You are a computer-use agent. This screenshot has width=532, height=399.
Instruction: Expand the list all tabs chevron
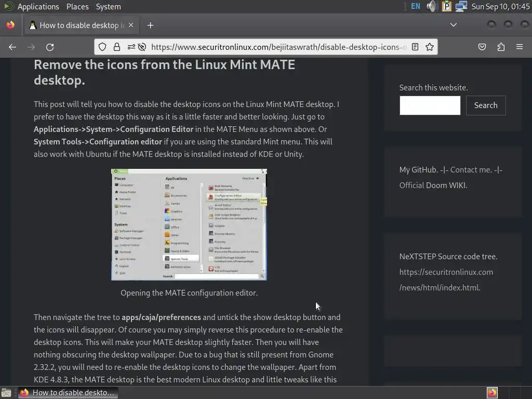(x=453, y=25)
